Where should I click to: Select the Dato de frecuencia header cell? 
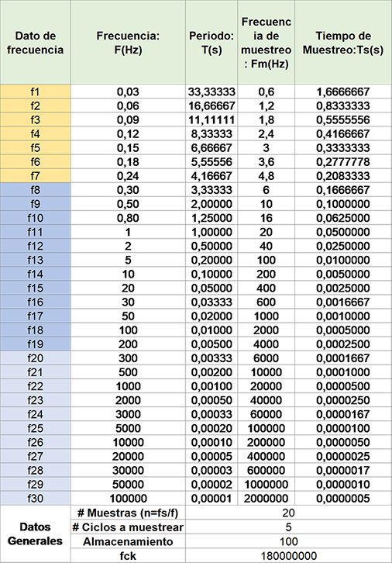[x=35, y=43]
